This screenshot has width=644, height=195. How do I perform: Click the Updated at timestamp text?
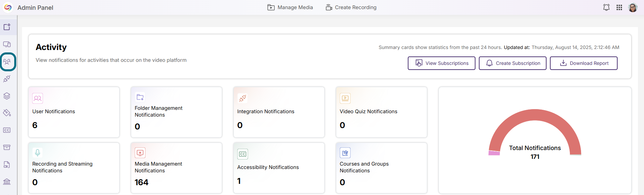pos(561,48)
